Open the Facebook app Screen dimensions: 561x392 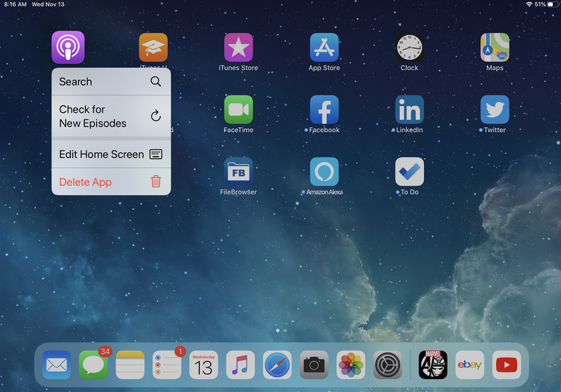tap(324, 110)
